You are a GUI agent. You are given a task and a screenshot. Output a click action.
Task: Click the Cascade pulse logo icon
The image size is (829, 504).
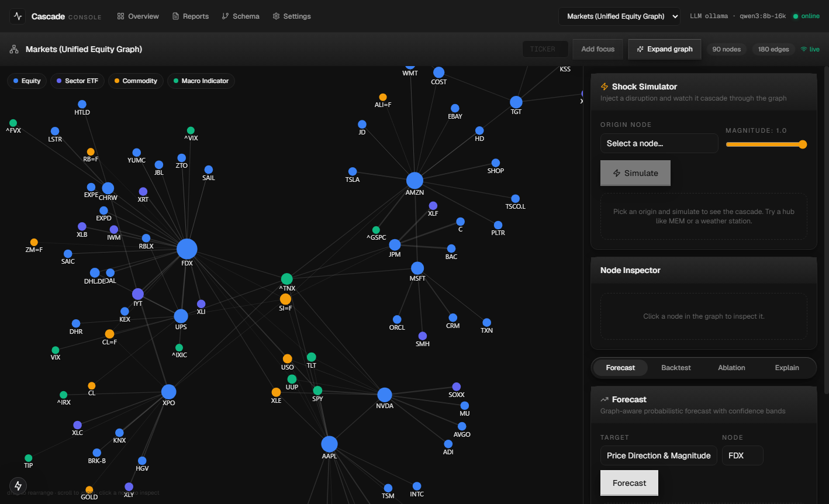(x=18, y=16)
